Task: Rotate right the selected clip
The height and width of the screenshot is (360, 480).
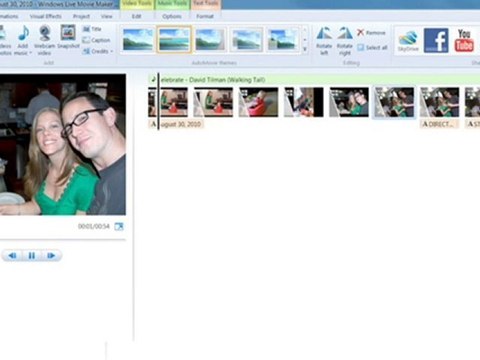Action: click(345, 41)
